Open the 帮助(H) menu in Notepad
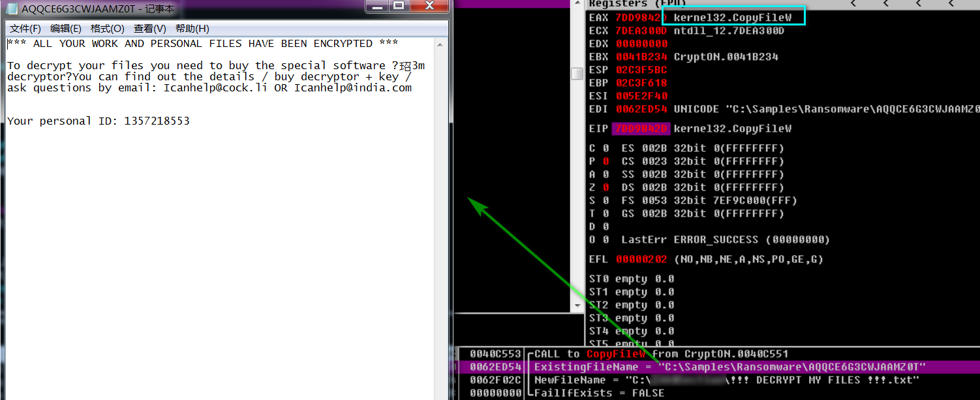This screenshot has width=980, height=400. pos(192,29)
